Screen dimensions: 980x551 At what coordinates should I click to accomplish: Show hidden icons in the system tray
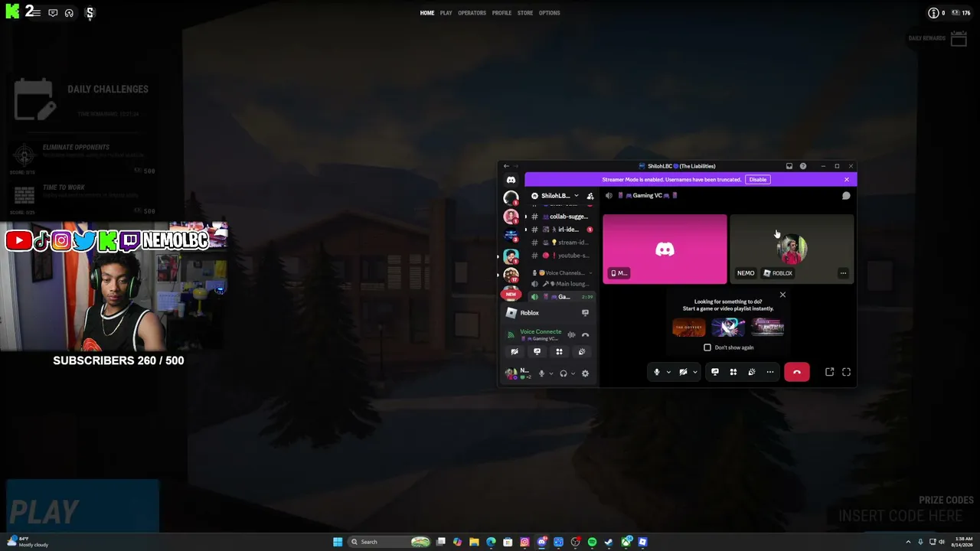coord(908,542)
